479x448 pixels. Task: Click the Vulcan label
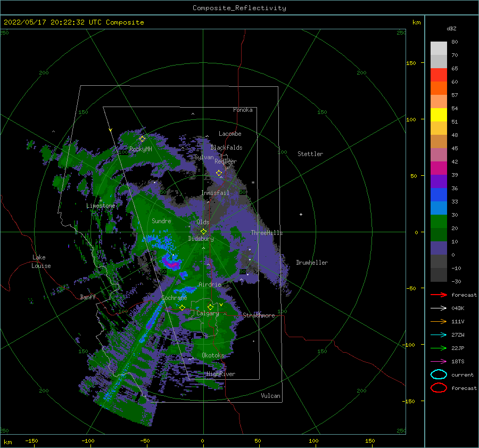270,396
